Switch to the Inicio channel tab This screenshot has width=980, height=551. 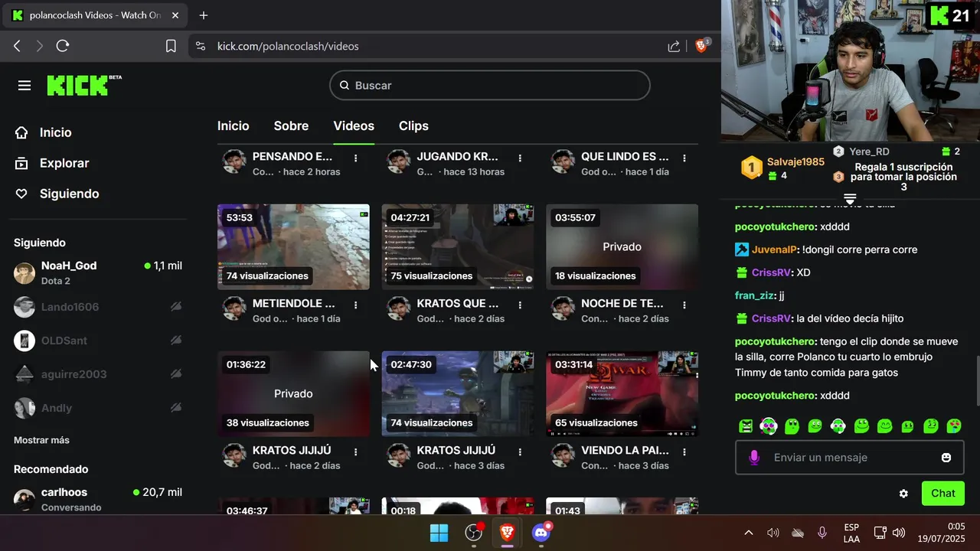[x=234, y=126]
